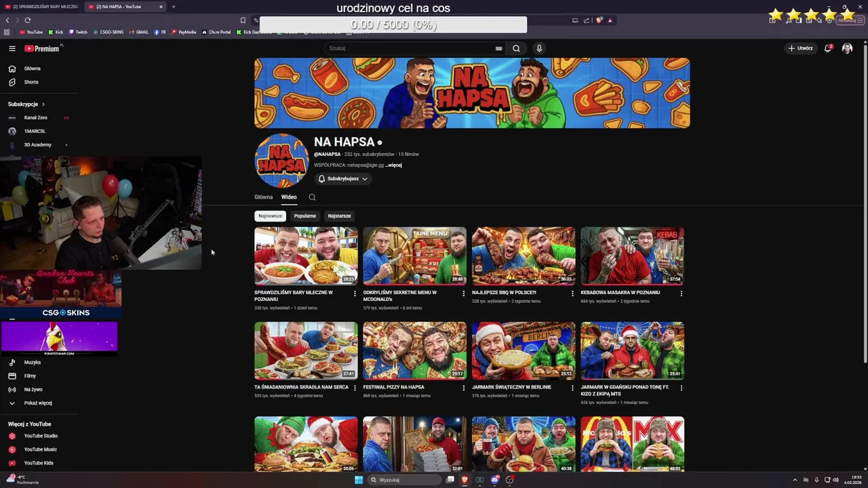Open the Subskrybujesz subscription dropdown
This screenshot has height=488, width=868.
[x=343, y=179]
